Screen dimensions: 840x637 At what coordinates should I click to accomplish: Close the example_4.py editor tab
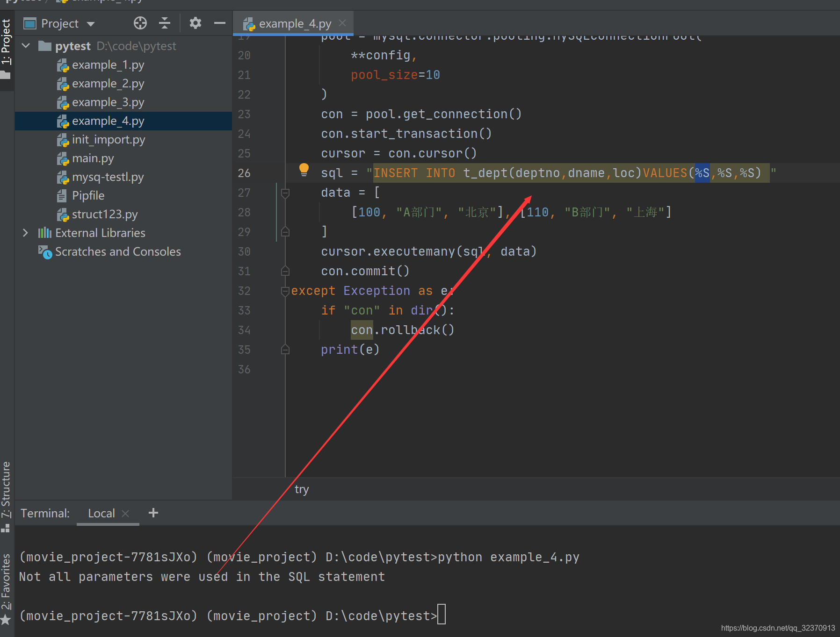342,23
